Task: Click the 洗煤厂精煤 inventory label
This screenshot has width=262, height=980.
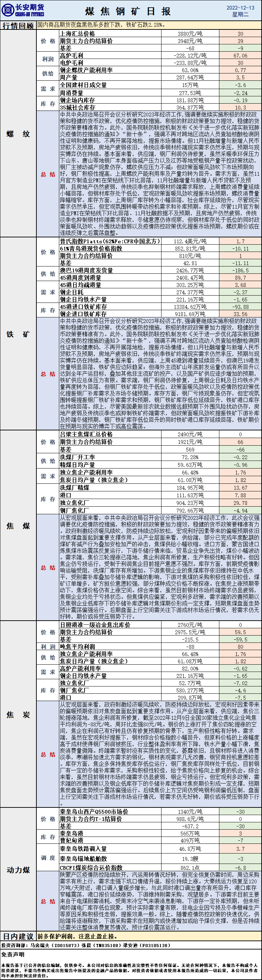Action: click(74, 487)
